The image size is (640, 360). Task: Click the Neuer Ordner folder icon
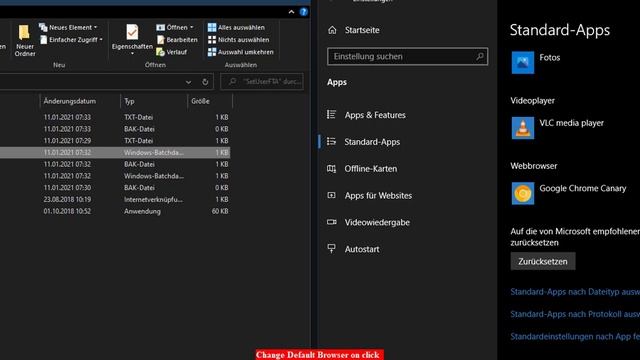(x=24, y=33)
